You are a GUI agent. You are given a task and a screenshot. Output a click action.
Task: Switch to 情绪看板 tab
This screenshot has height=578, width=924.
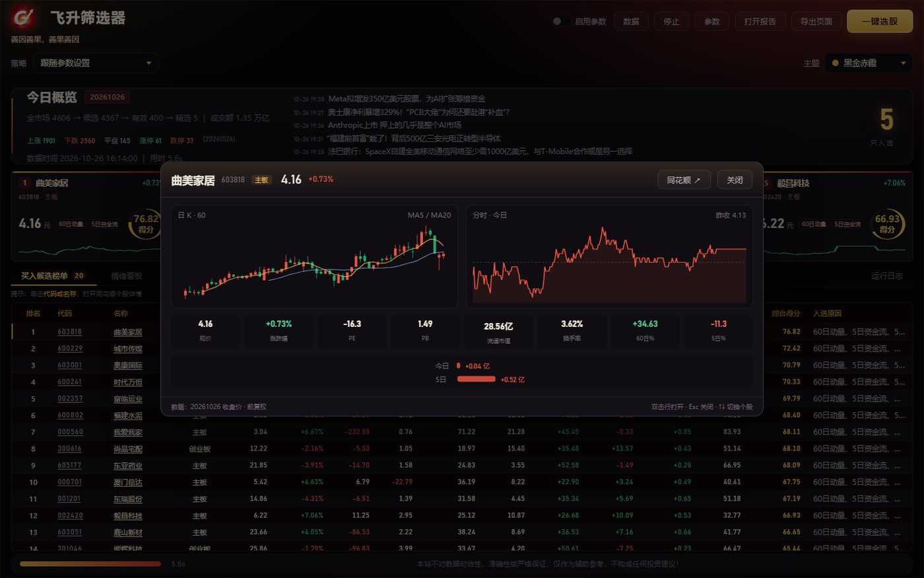point(127,276)
